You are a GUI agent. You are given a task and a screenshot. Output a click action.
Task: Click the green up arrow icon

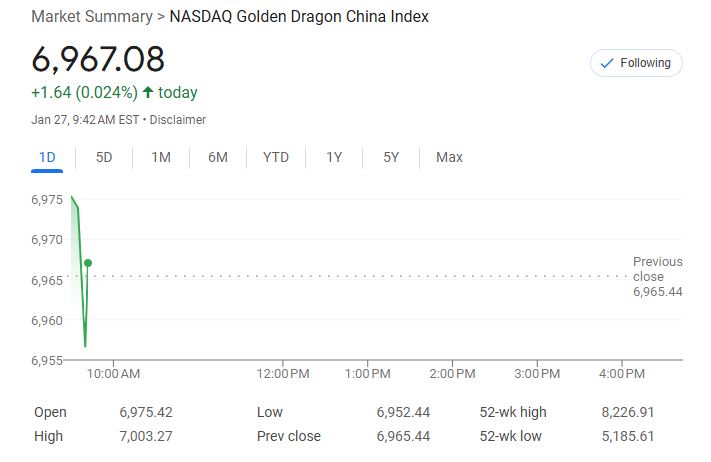(x=148, y=92)
